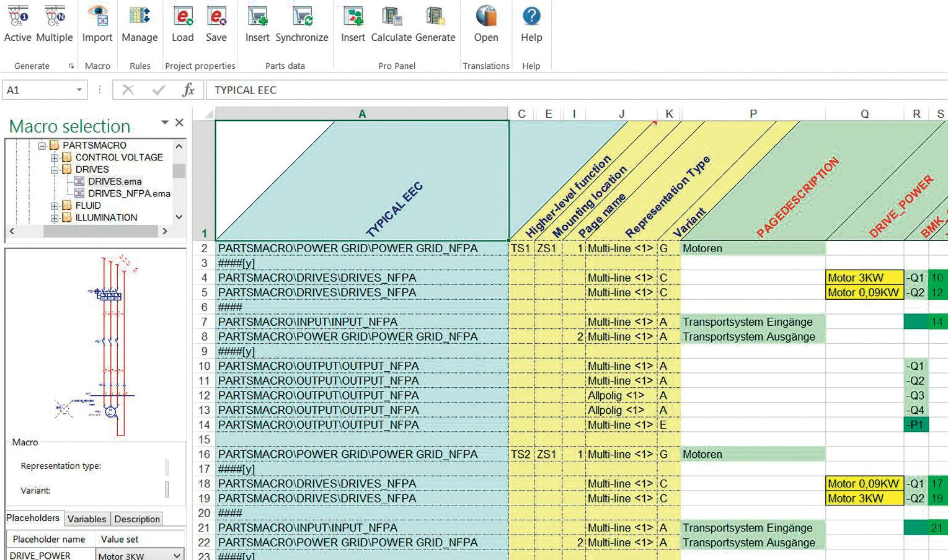
Task: Select DRIVES_NFPA.ema macro file
Action: [128, 194]
